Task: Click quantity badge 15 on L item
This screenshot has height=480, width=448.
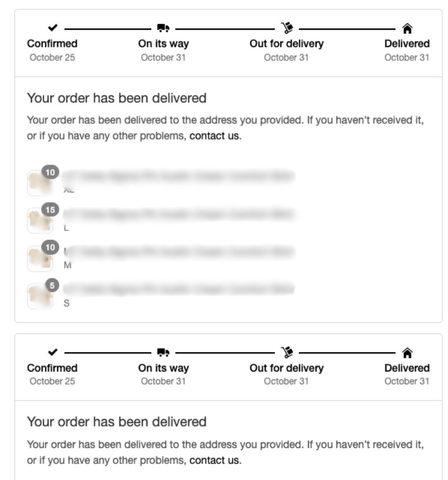Action: click(x=51, y=210)
